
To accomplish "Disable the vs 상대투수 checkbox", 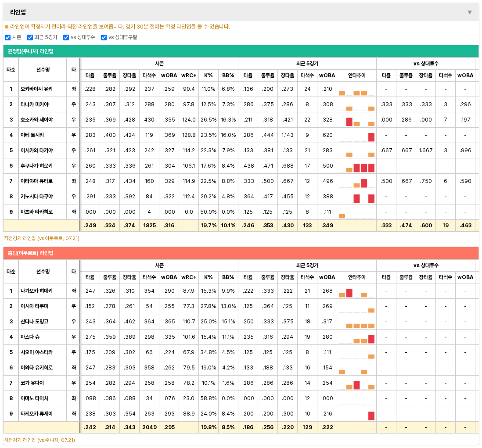I will coord(66,37).
